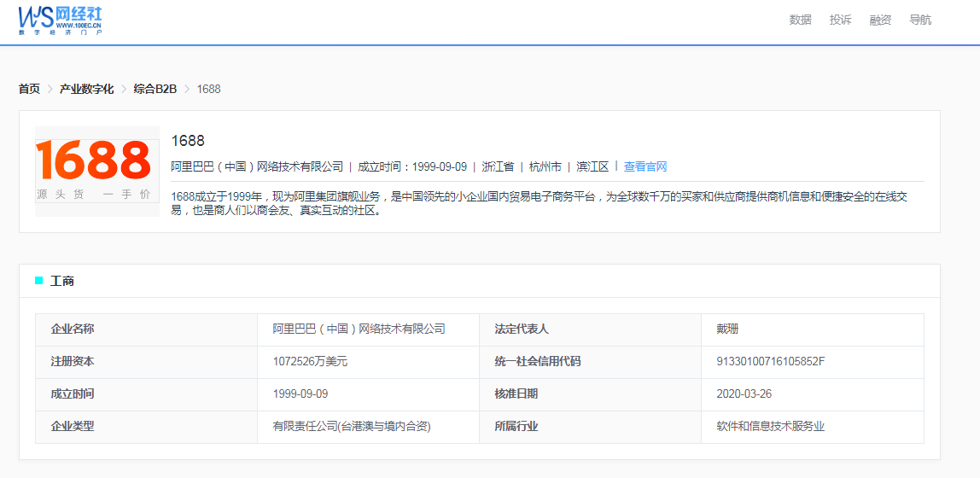
Task: Open 综合B2B breadcrumb link
Action: 155,89
